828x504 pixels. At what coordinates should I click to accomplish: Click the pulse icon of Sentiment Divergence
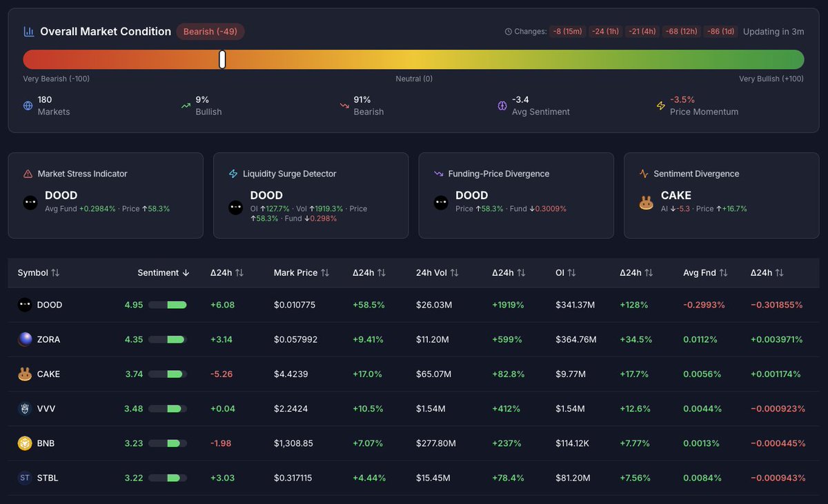(x=644, y=174)
